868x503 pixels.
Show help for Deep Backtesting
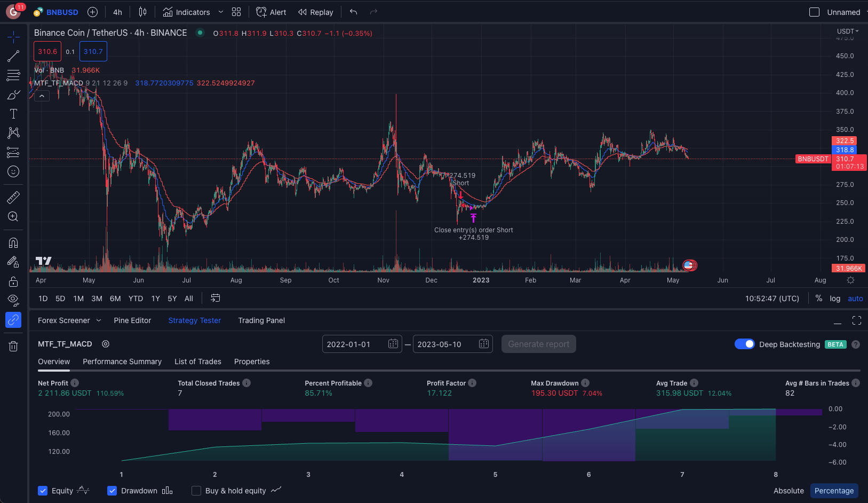pos(856,344)
